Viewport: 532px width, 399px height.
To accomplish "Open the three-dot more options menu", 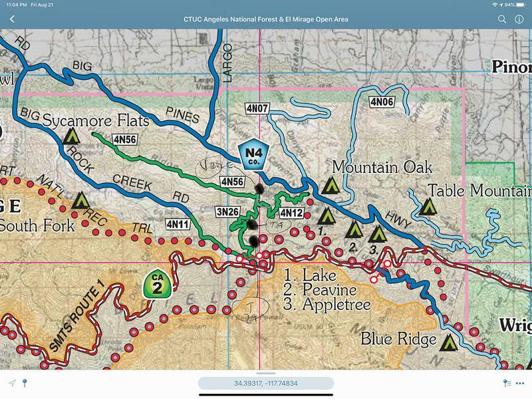I will click(x=520, y=383).
